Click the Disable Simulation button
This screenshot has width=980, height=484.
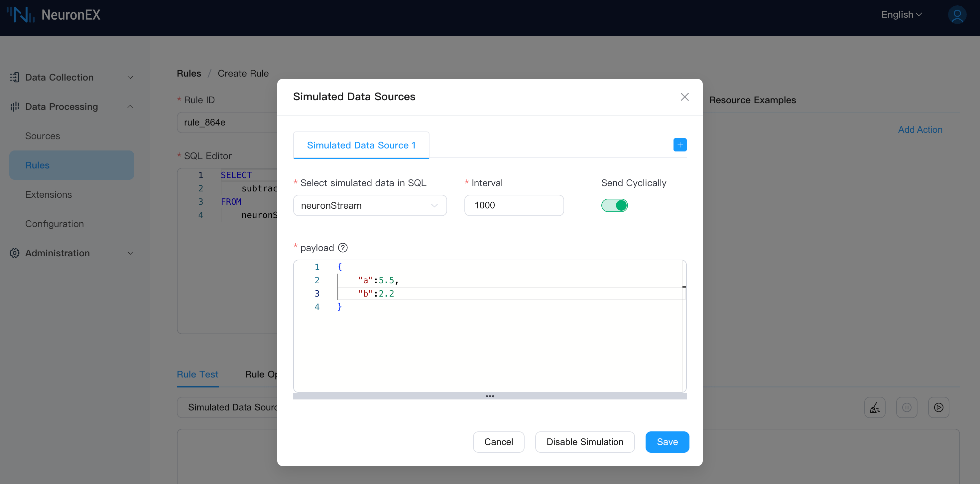(584, 442)
